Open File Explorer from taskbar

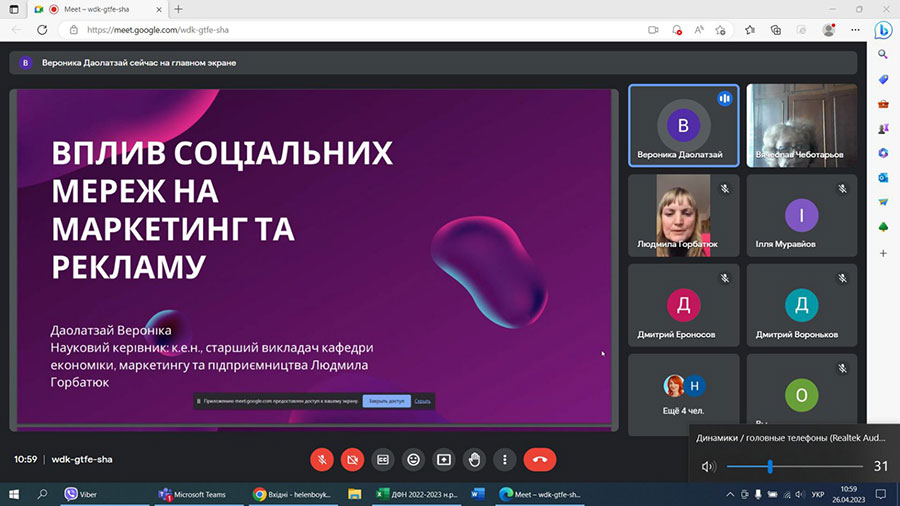click(355, 494)
